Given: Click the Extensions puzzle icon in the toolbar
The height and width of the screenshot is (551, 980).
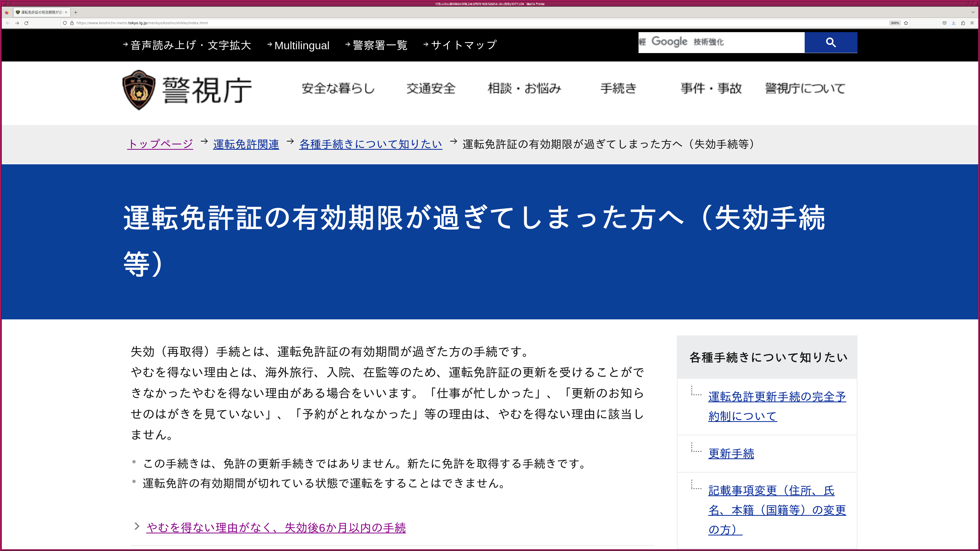Looking at the screenshot, I should tap(963, 23).
